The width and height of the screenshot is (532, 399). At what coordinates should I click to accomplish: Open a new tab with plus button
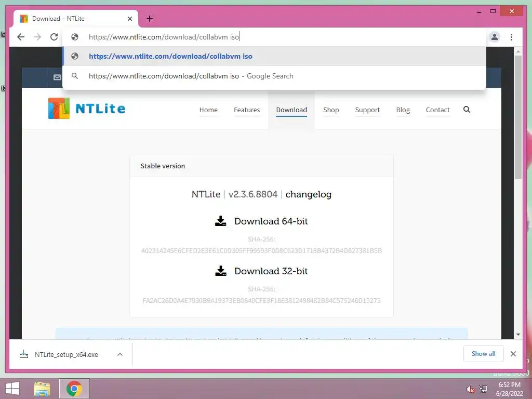point(150,19)
